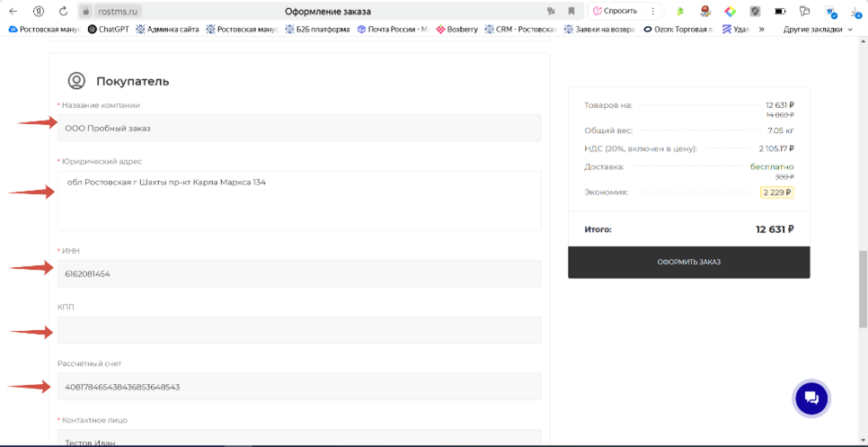Click into the ИНН field
Viewport: 868px width, 447px height.
click(299, 273)
